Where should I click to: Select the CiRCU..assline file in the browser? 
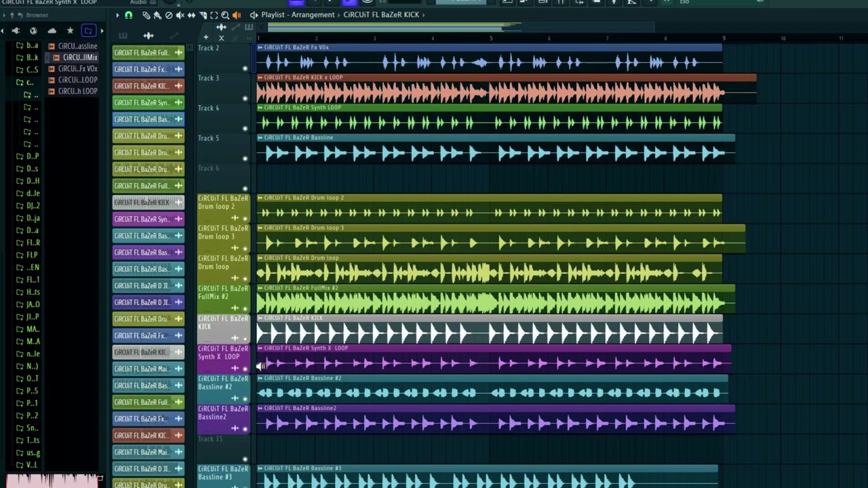pyautogui.click(x=73, y=46)
